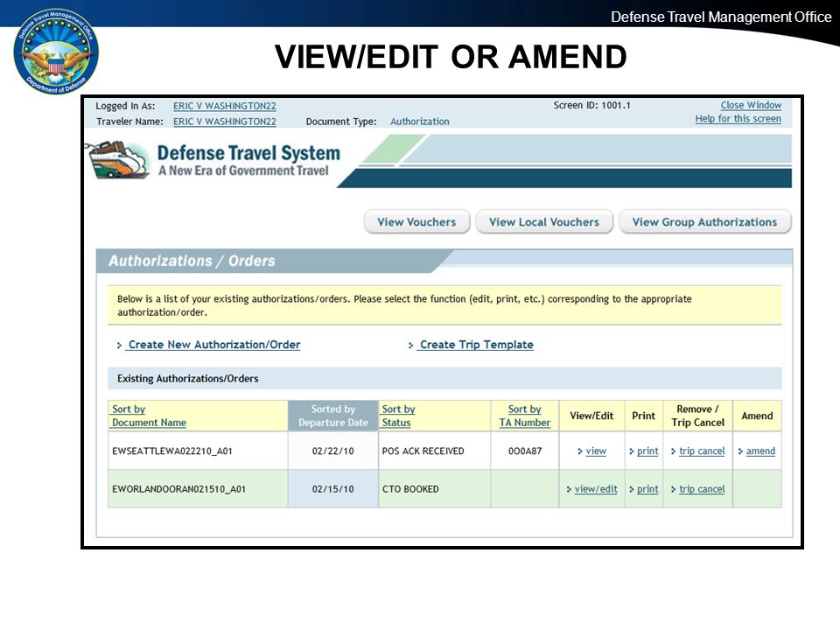Click the Document Type Authorization value
Viewport: 840px width, 630px height.
click(x=419, y=122)
